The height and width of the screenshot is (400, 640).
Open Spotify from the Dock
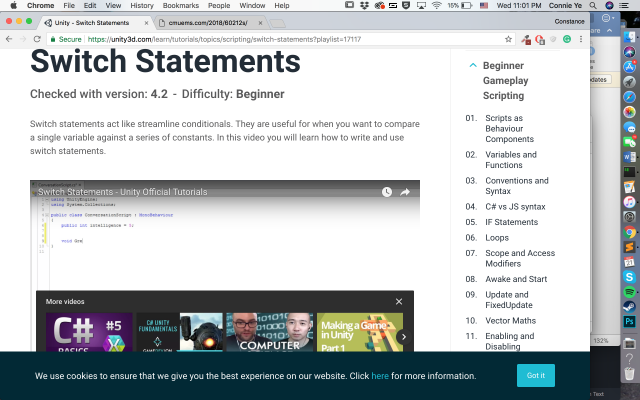(629, 292)
